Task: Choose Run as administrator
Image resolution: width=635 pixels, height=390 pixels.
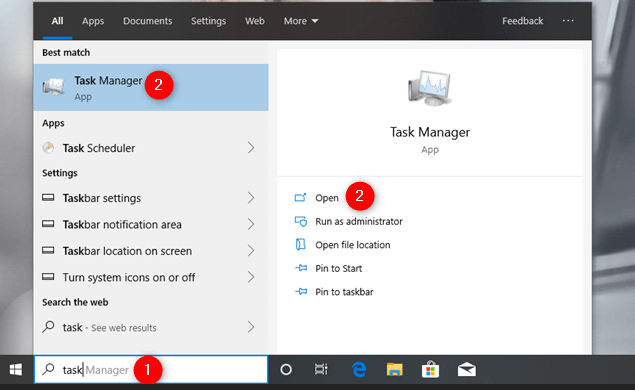Action: tap(359, 222)
